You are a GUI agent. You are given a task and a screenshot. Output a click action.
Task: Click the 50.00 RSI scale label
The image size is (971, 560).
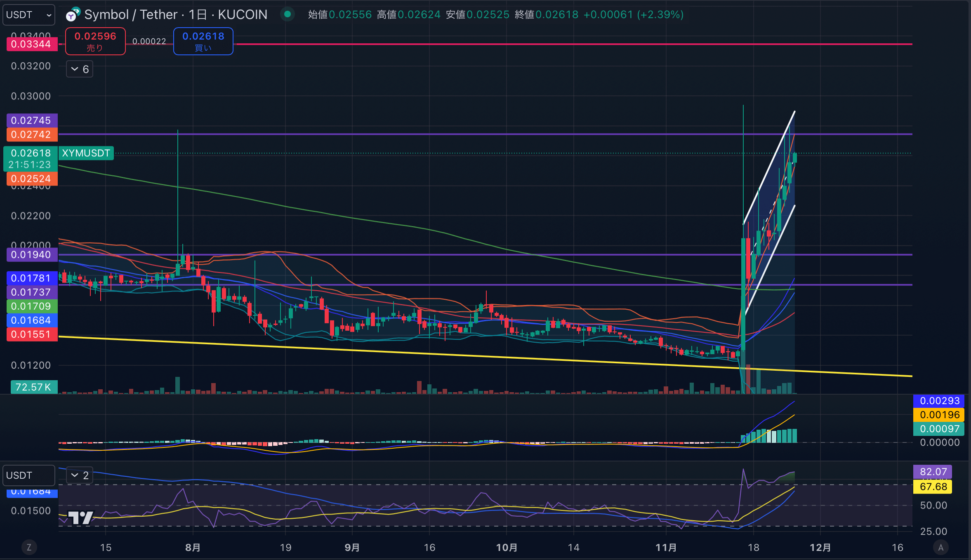[x=933, y=505]
